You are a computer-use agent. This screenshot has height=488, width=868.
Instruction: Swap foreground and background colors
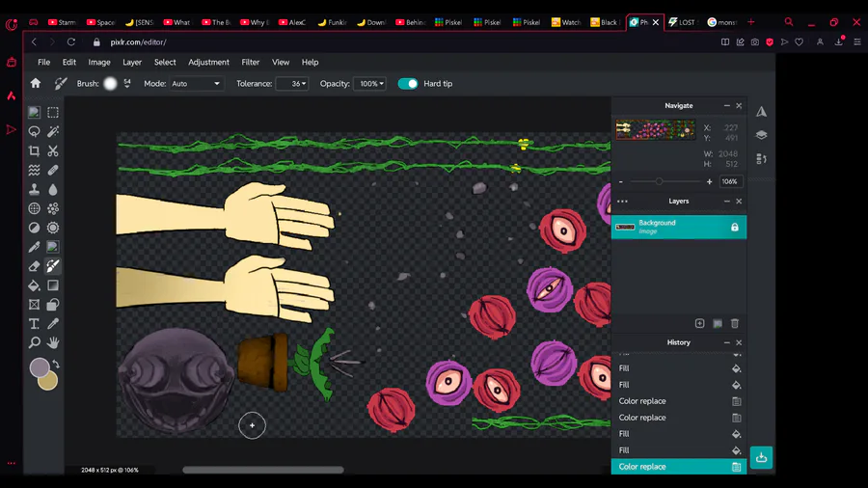pos(56,364)
